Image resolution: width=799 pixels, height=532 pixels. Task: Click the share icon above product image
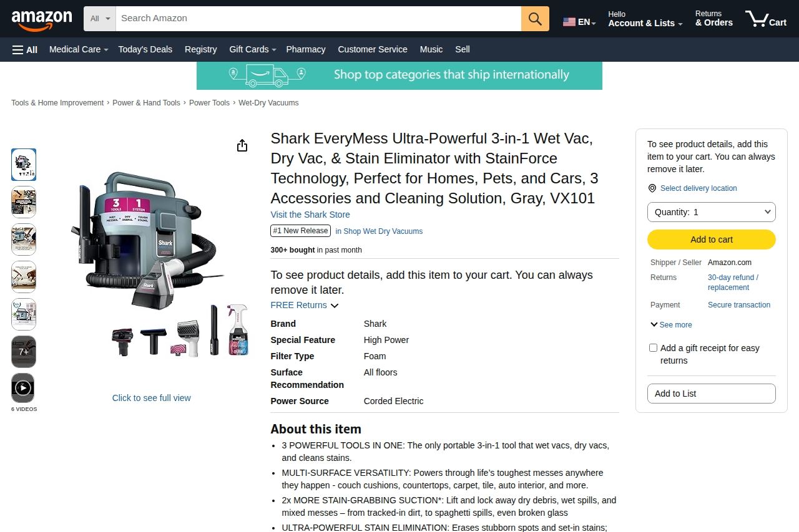[242, 145]
